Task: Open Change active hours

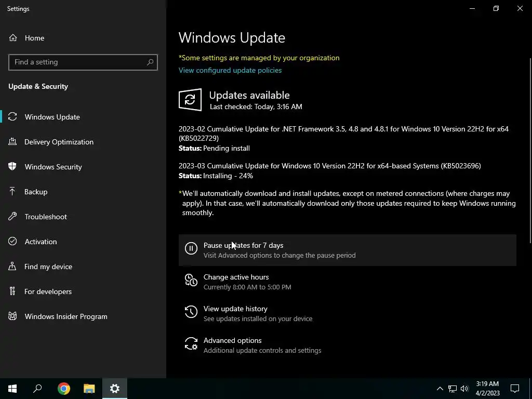Action: (x=348, y=282)
